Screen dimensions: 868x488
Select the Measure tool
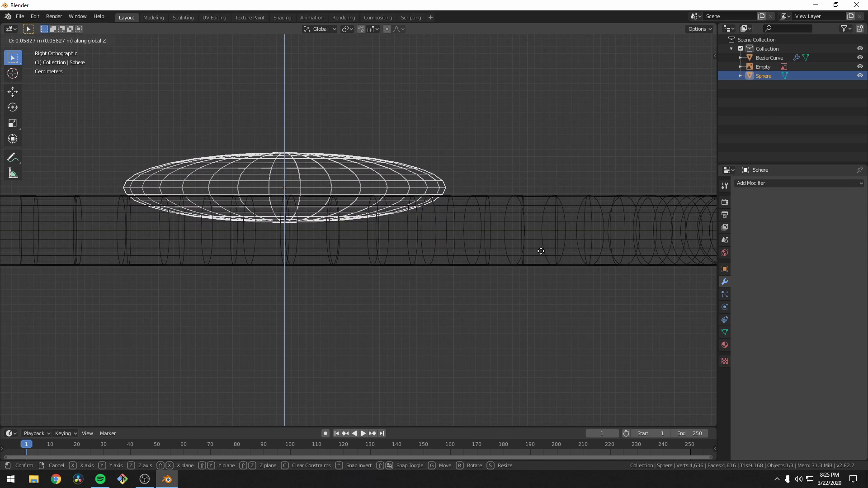pos(12,173)
